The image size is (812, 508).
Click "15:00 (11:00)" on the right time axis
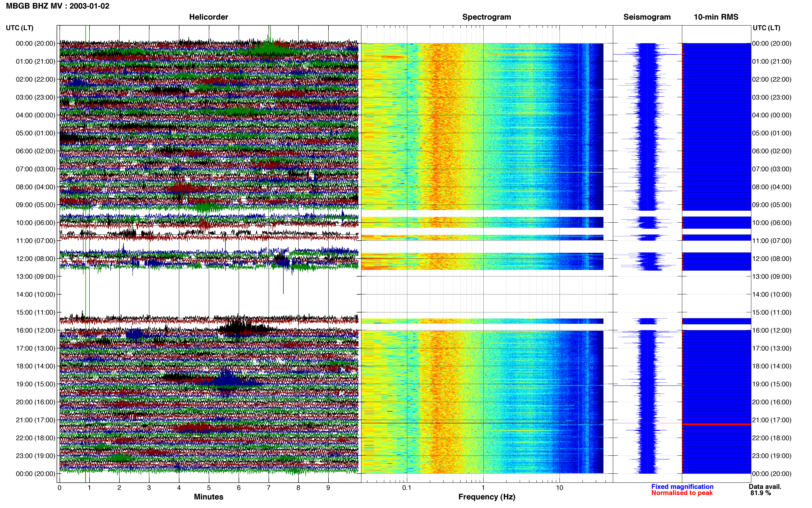tap(772, 313)
